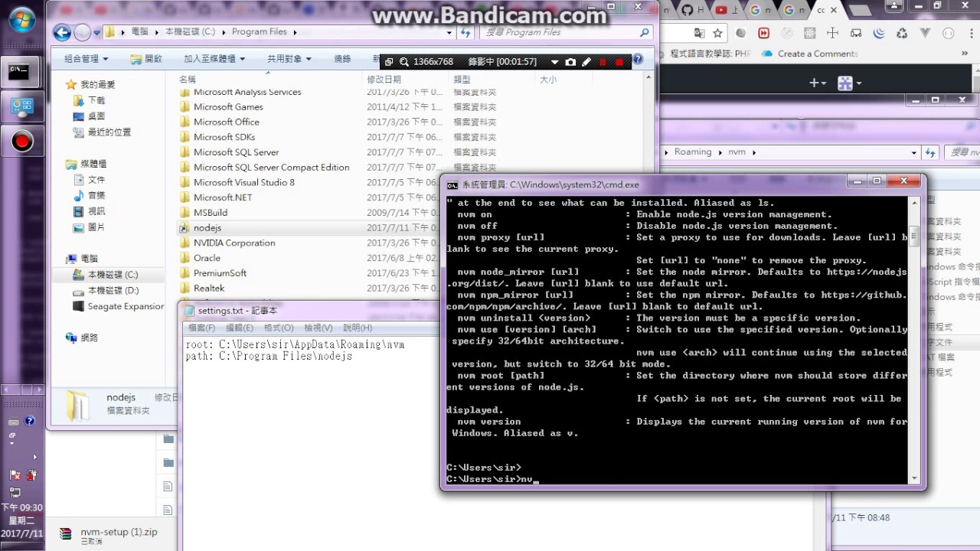
Task: Open Explorer help question-mark icon
Action: 637,59
